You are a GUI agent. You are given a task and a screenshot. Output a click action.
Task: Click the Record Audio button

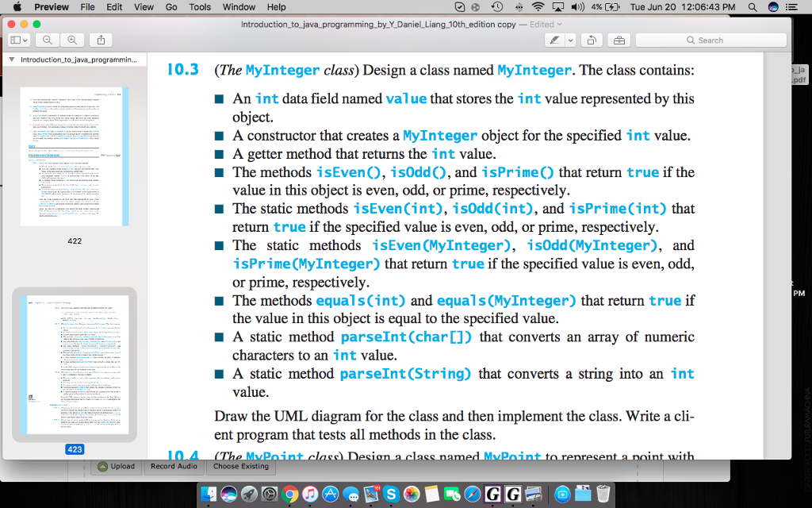[x=173, y=467]
